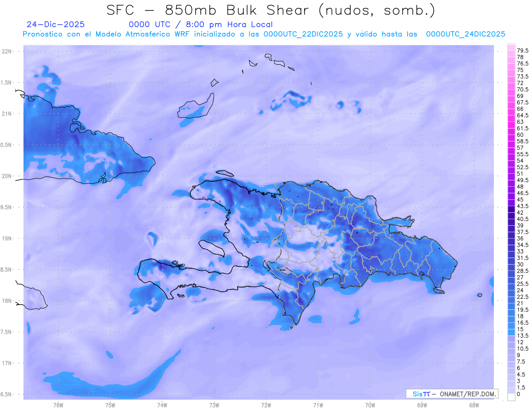
Task: Click the "76.5" color scale value
Action: 523,63
